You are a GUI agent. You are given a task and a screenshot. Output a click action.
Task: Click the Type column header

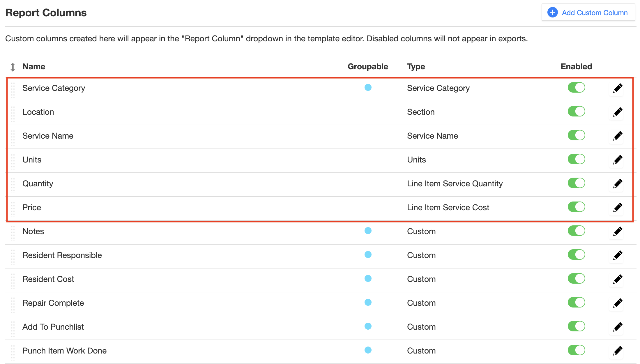pyautogui.click(x=416, y=67)
